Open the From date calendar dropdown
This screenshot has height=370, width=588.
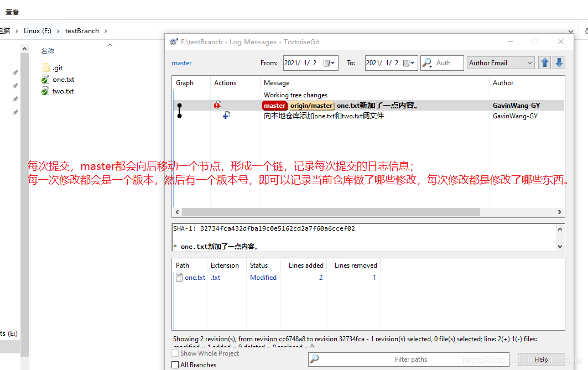pos(329,63)
